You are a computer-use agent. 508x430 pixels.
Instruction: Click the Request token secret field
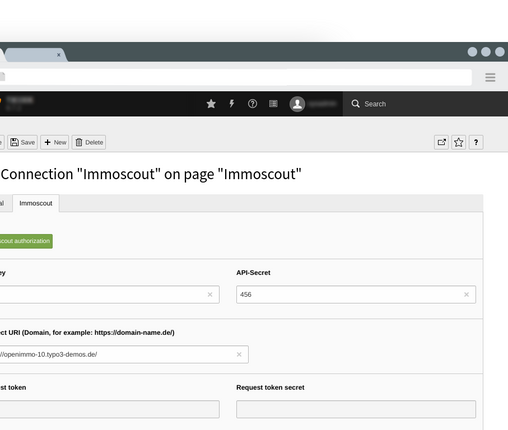tap(356, 409)
